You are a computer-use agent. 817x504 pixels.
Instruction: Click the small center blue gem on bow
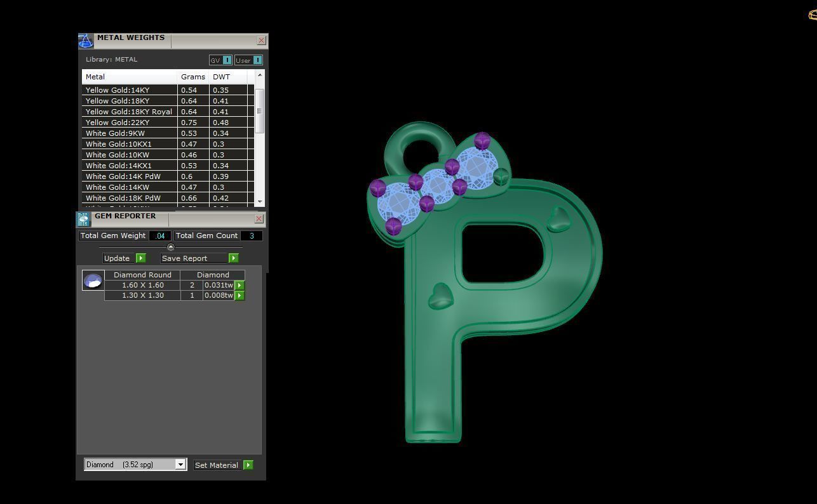point(438,186)
